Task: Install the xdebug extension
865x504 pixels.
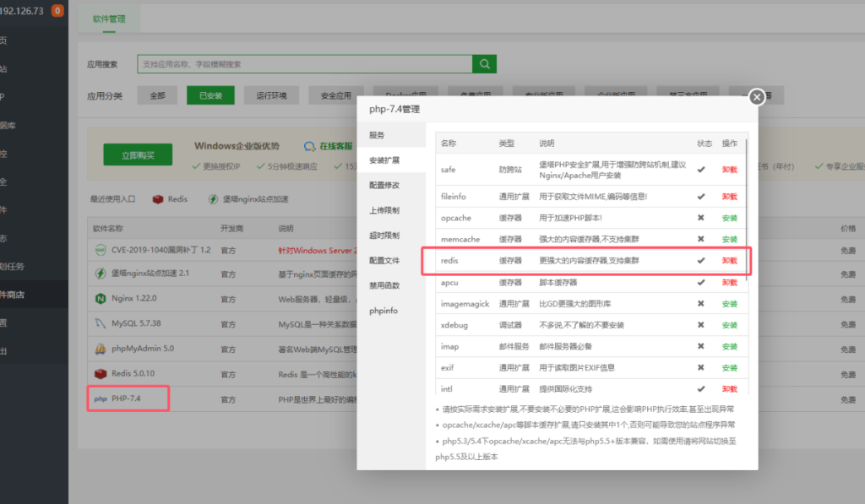Action: pyautogui.click(x=729, y=325)
